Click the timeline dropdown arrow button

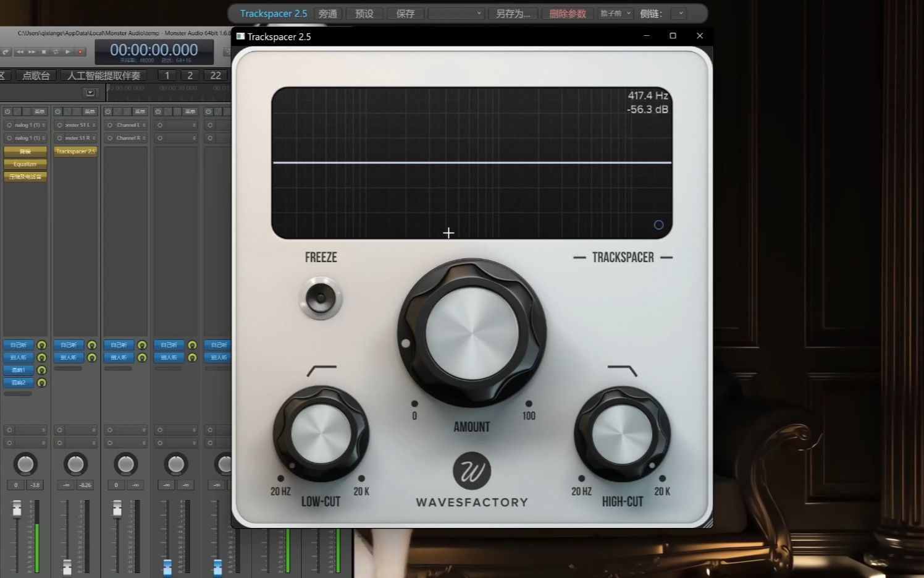[x=90, y=93]
